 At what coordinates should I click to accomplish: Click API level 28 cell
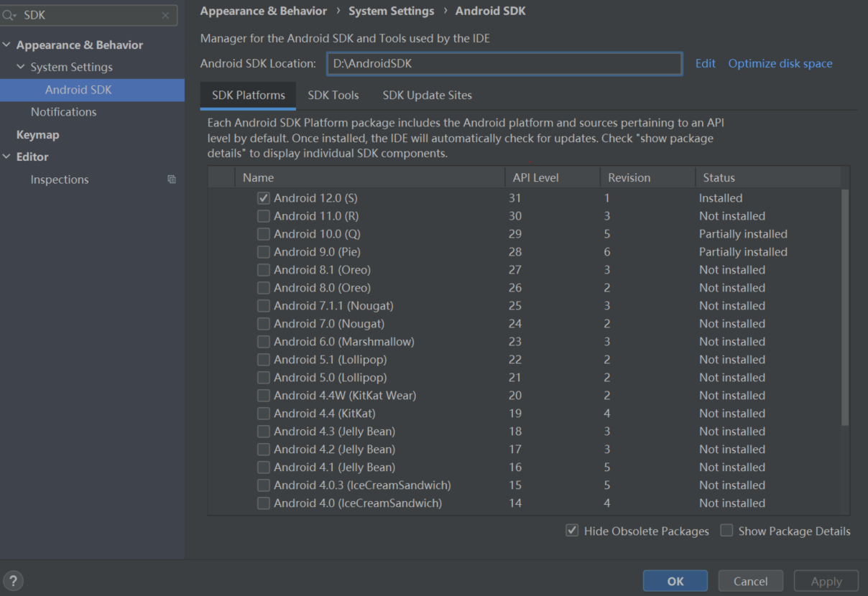coord(515,252)
